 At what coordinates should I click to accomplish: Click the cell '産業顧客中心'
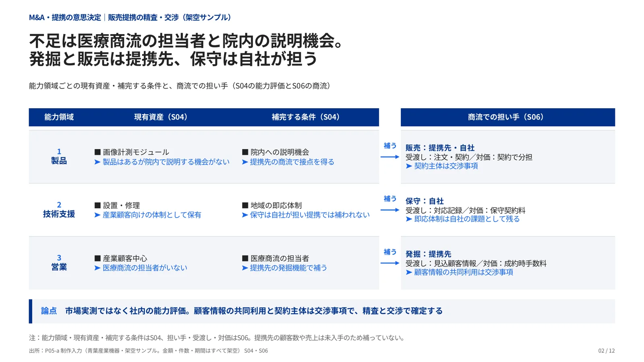click(x=121, y=258)
